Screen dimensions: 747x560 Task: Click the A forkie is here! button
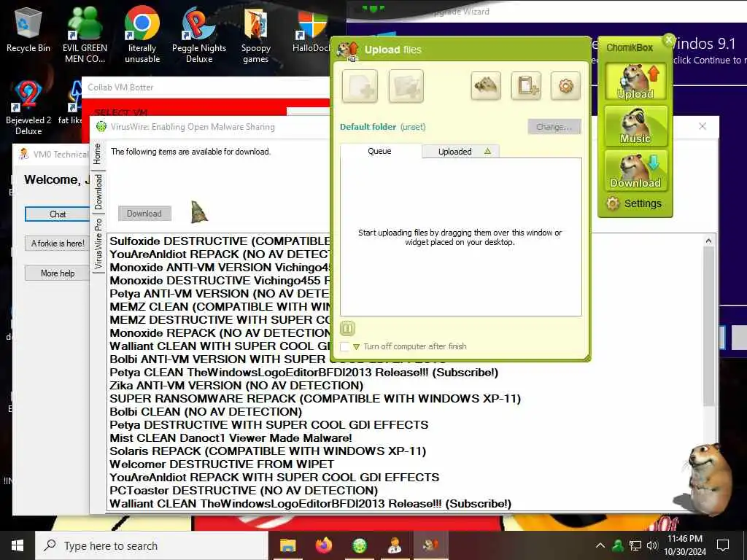57,244
